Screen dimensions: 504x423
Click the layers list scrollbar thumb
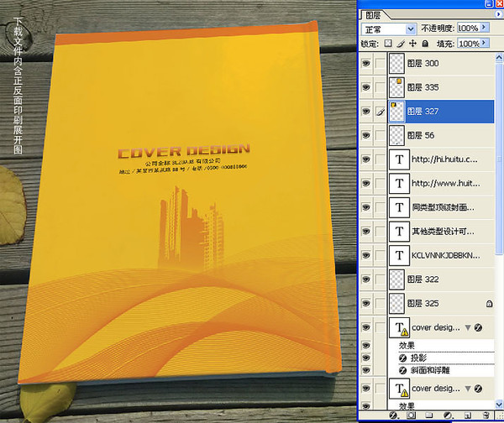(x=499, y=159)
